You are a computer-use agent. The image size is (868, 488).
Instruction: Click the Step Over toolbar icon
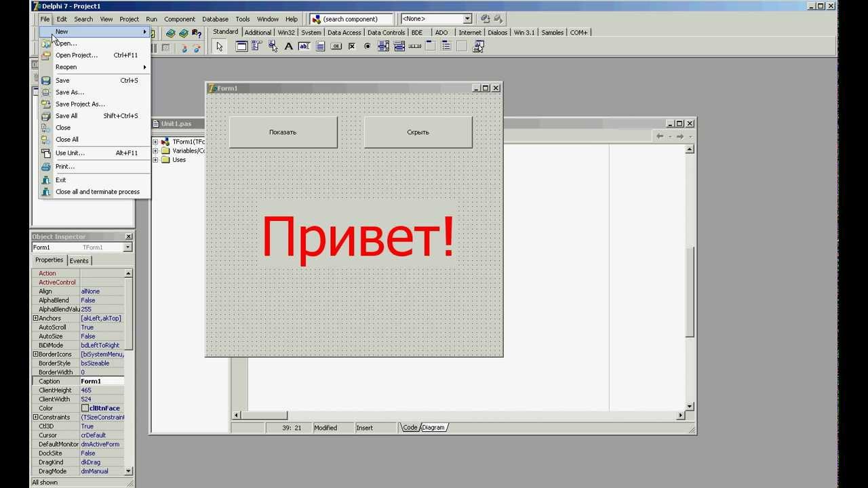click(x=197, y=48)
